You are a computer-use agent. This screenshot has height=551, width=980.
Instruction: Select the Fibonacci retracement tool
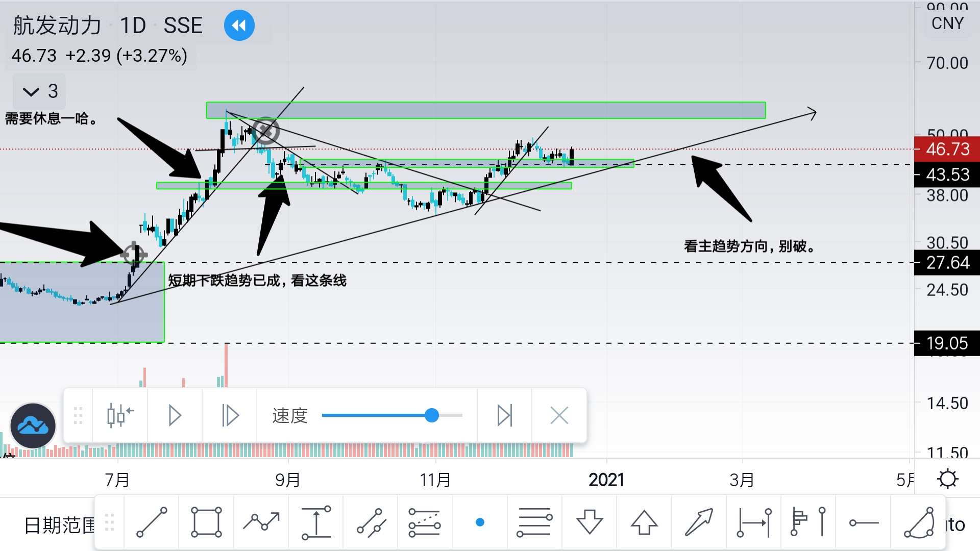(x=534, y=522)
